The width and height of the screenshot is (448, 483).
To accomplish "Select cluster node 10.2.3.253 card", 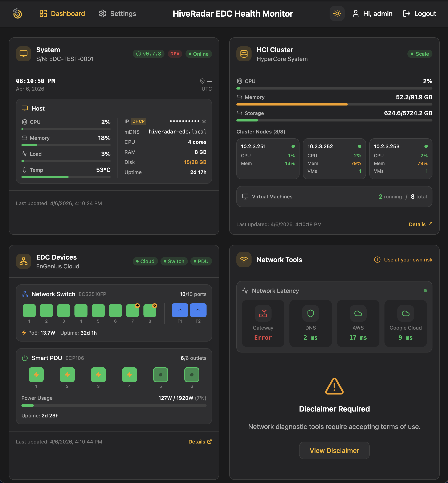I will tap(401, 159).
